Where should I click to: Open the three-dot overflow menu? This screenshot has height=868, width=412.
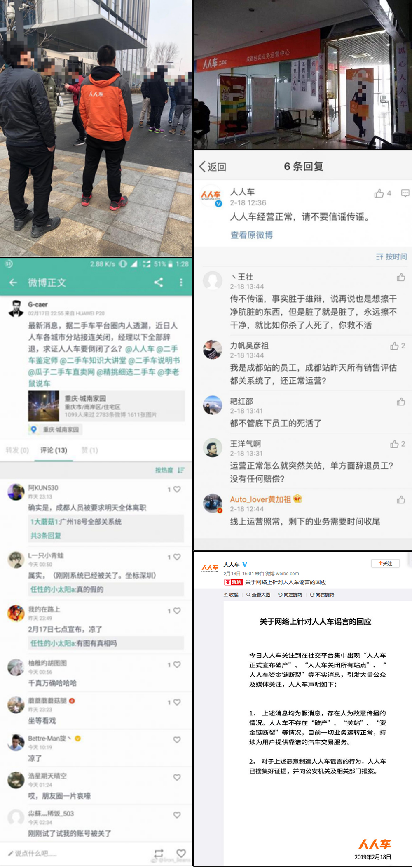181,282
